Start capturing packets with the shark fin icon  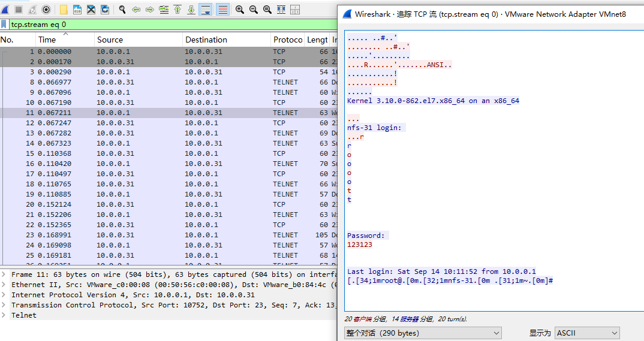click(x=5, y=9)
